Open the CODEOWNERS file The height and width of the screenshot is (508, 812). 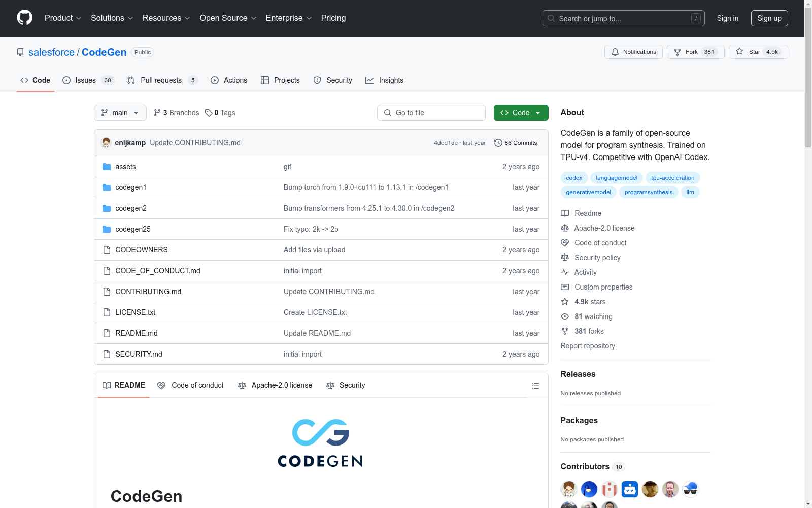[x=141, y=250]
